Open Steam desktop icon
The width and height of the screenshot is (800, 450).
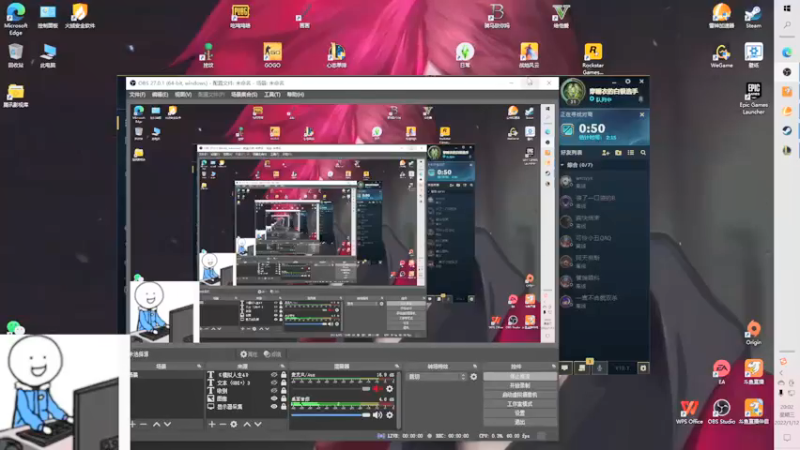coord(753,16)
